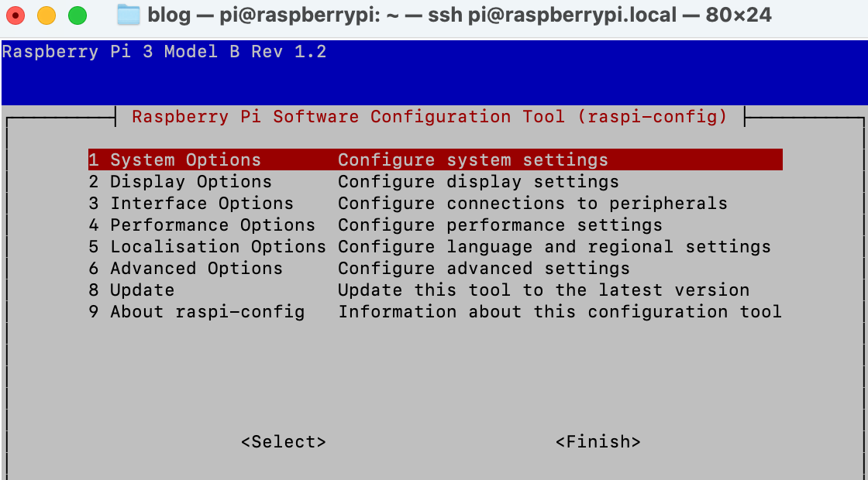The image size is (868, 480).
Task: Select 1 System Options menu entry
Action: point(435,159)
